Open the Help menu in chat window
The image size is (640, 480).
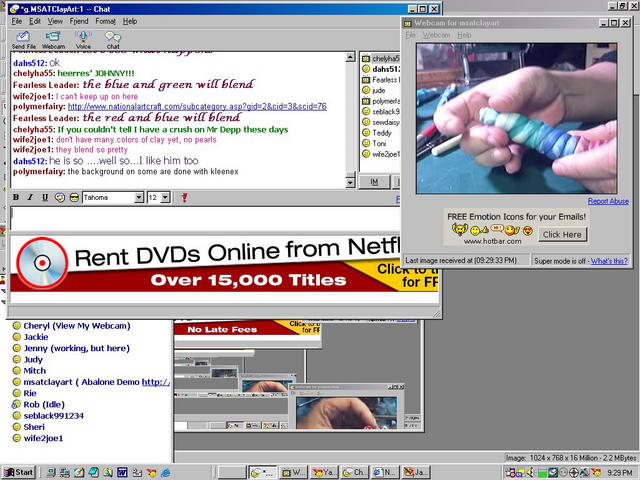tap(130, 21)
